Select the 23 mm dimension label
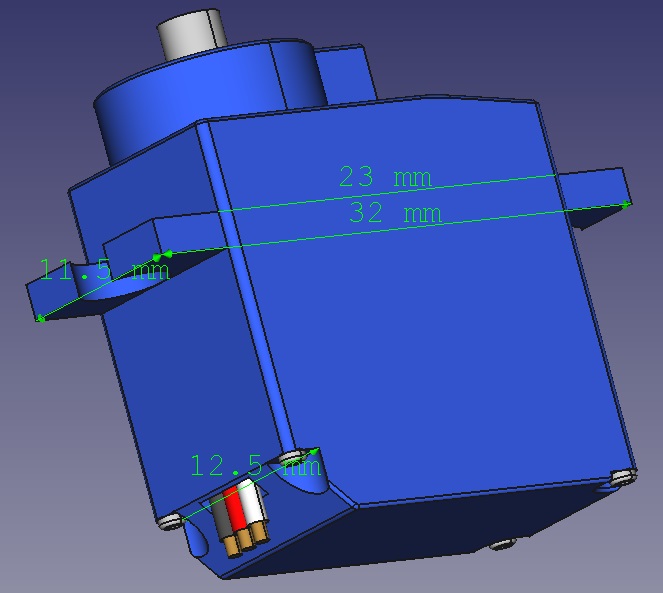This screenshot has width=663, height=593. 385,177
